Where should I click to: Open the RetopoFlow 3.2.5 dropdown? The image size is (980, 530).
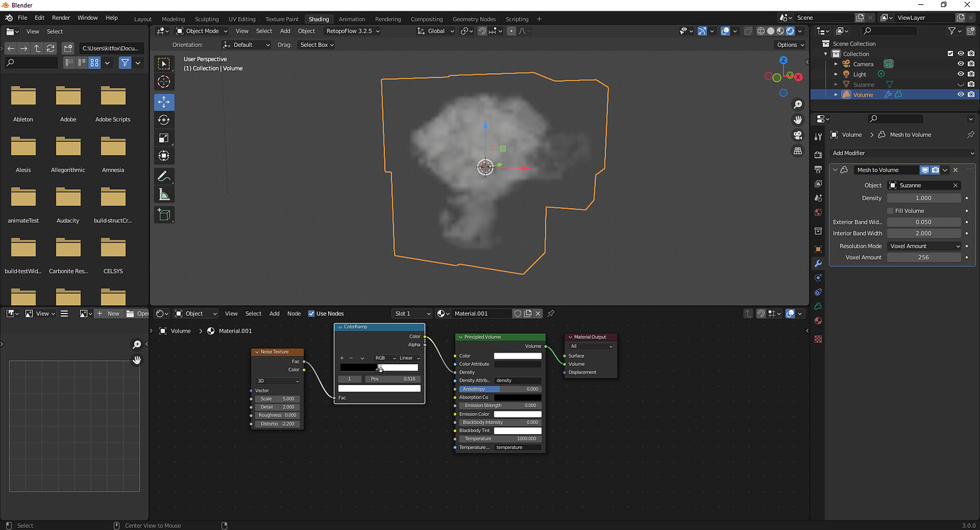pos(352,31)
